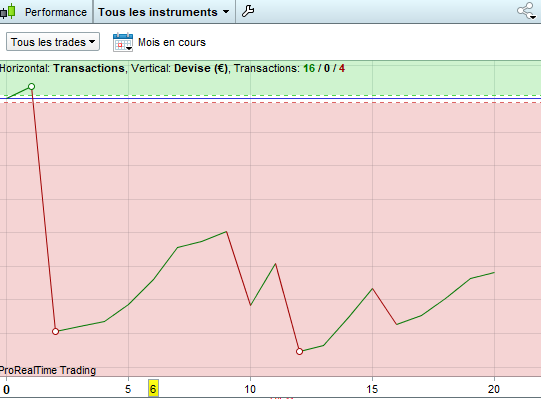This screenshot has height=399, width=541.
Task: Click the yellow highlighted 6 axis label
Action: pos(153,389)
